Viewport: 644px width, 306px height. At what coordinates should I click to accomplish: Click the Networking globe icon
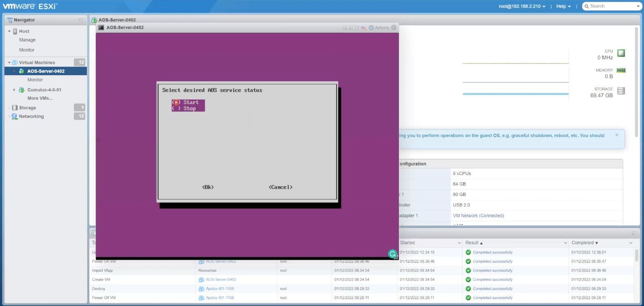click(x=15, y=116)
